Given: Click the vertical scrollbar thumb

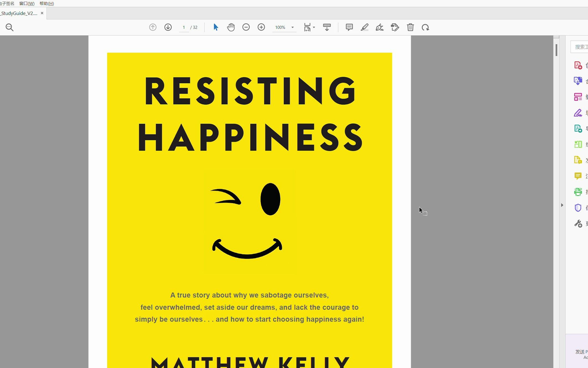Looking at the screenshot, I should click(556, 50).
